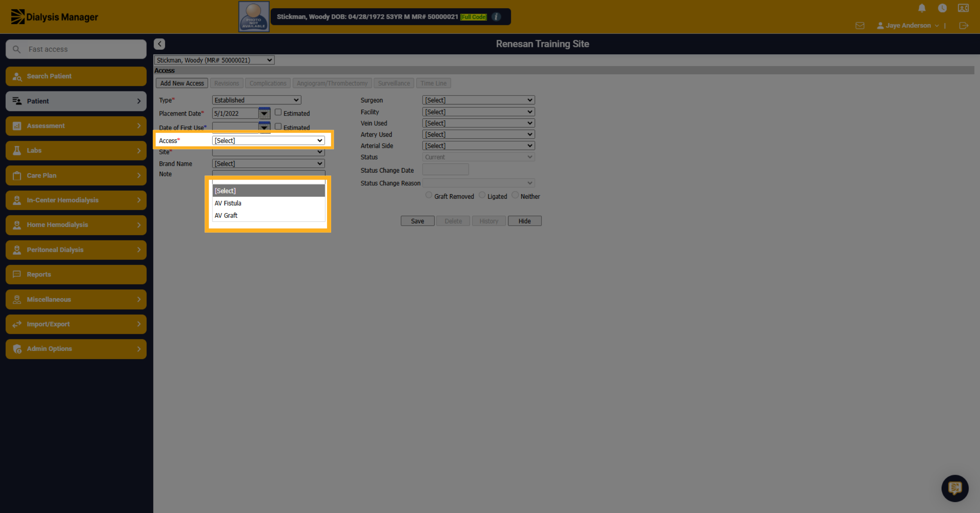Click the Dialysis Manager logo
Viewport: 980px width, 513px height.
(x=54, y=17)
